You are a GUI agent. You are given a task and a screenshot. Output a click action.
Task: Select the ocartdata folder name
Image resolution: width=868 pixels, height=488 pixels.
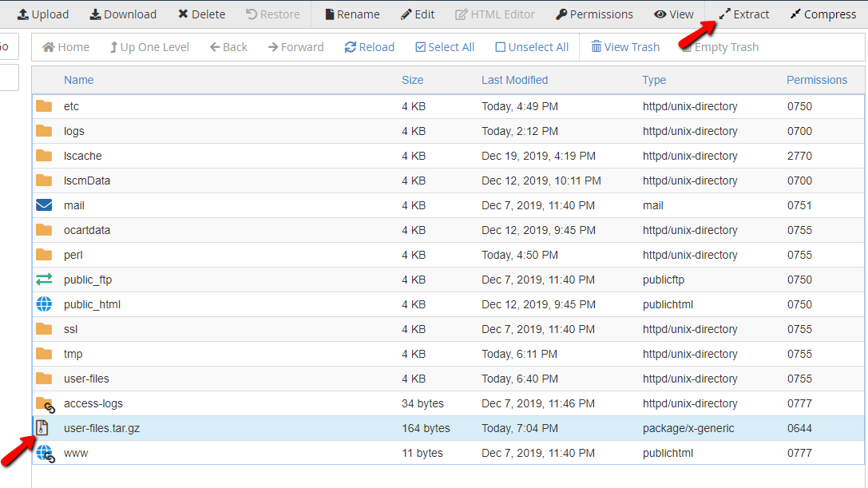(87, 230)
